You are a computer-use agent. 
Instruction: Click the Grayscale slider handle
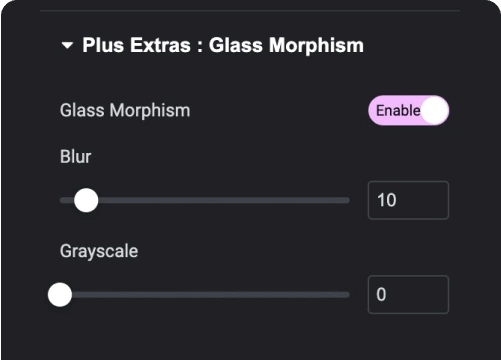[60, 295]
